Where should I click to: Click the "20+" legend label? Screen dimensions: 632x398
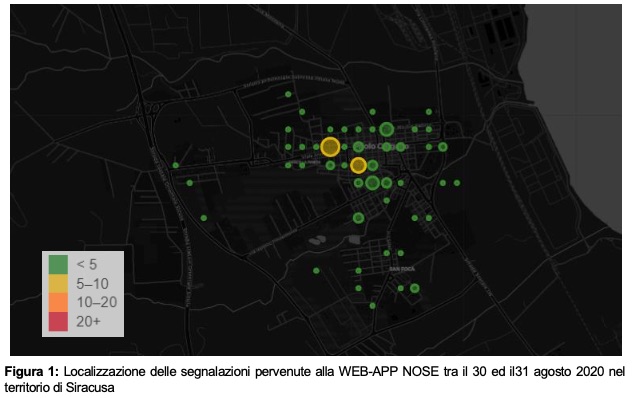88,321
